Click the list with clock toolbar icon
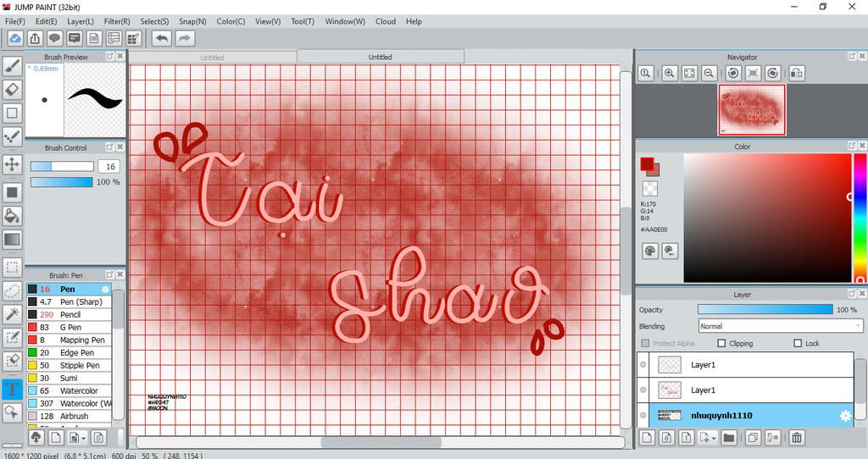Viewport: 868px width, 459px height. (x=114, y=38)
